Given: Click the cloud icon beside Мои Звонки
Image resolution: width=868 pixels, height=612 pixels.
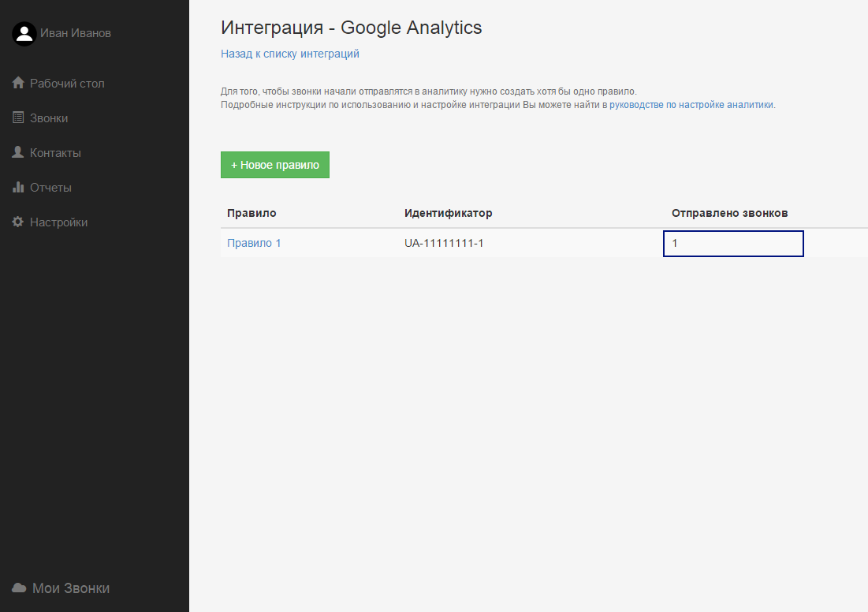Looking at the screenshot, I should (19, 588).
